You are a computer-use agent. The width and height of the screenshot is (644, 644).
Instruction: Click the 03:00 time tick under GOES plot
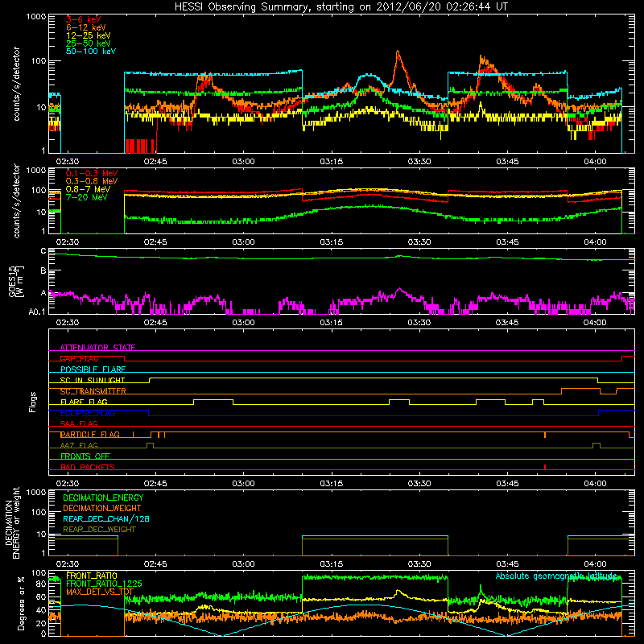pyautogui.click(x=243, y=323)
